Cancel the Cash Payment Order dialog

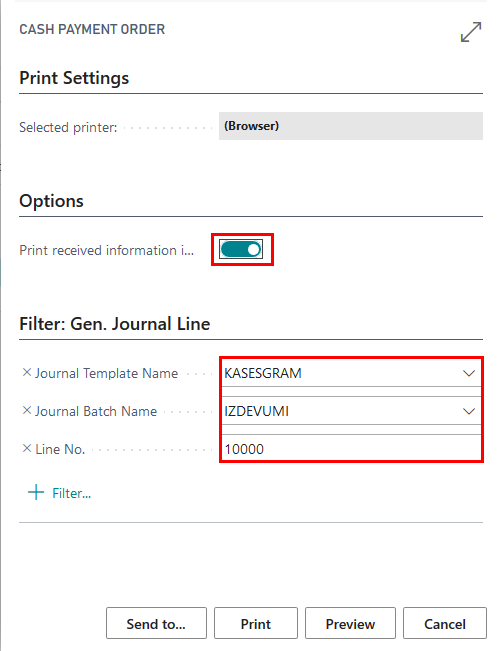pos(445,623)
